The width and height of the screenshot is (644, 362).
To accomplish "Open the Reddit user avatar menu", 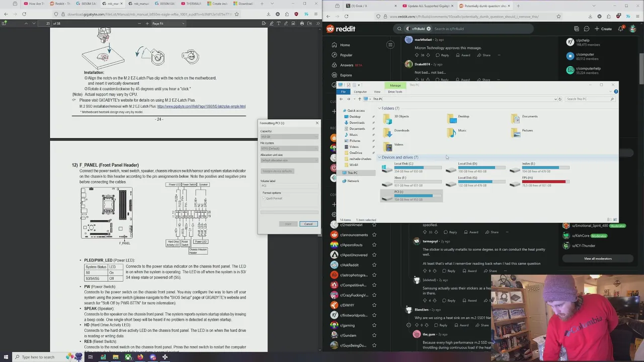I will tap(633, 29).
